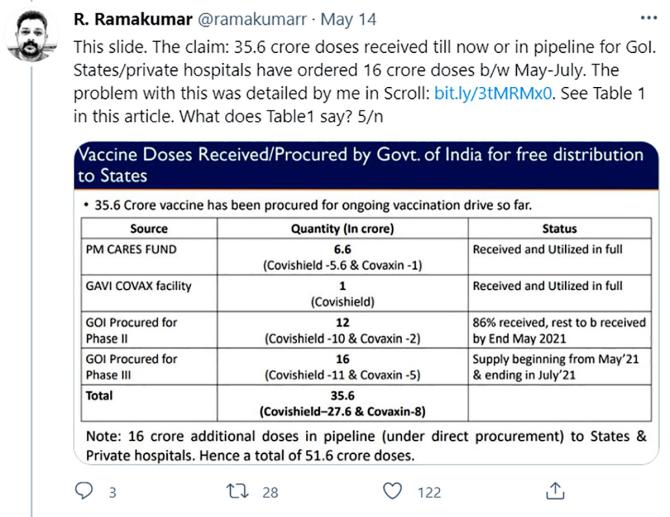Click the slide's blue title banner

366,165
